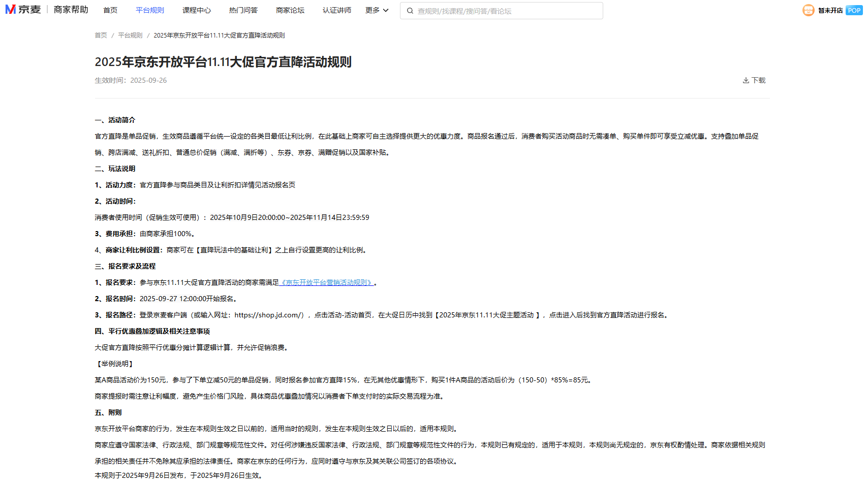This screenshot has height=486, width=868.
Task: Open the 首页 nav tab
Action: pos(110,10)
